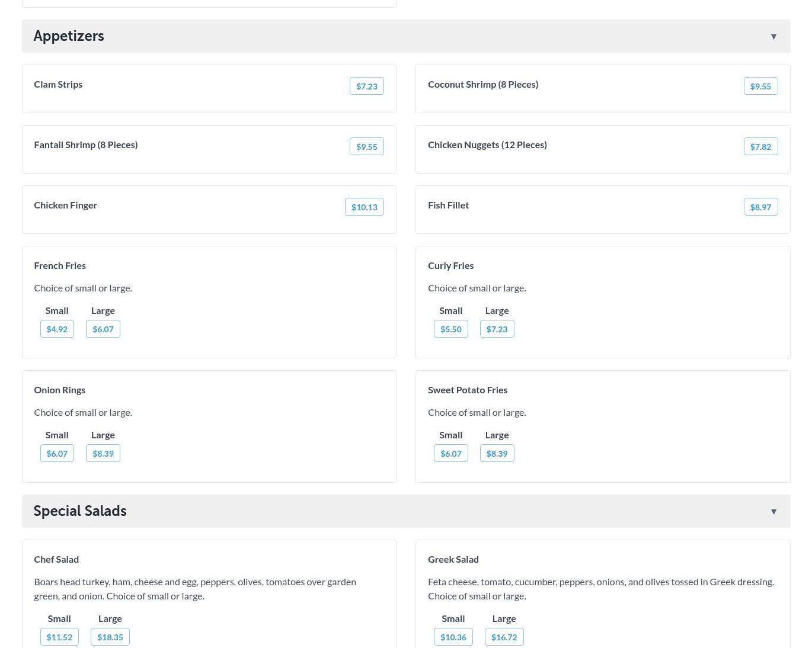The height and width of the screenshot is (648, 812).
Task: Order Chicken Finger at $10.13
Action: tap(364, 207)
